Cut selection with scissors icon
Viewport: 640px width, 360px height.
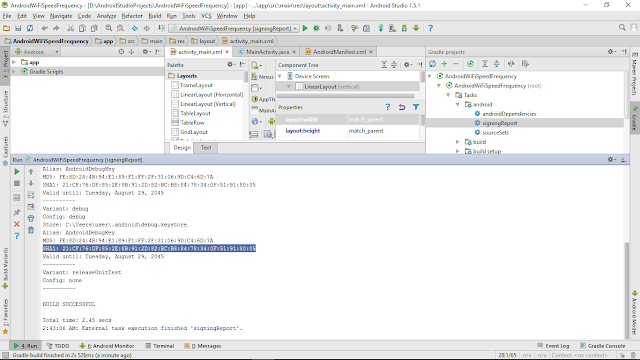coord(71,28)
